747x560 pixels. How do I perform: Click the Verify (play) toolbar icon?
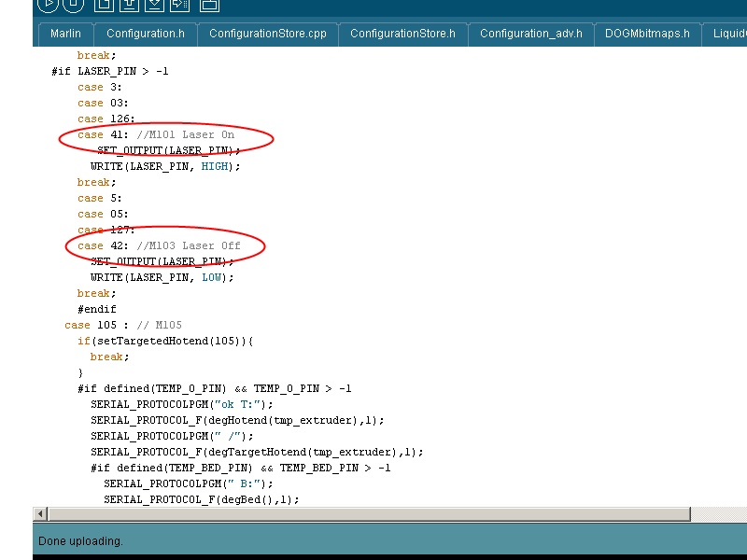47,4
